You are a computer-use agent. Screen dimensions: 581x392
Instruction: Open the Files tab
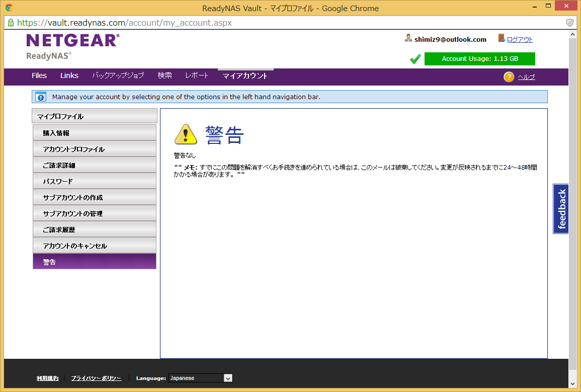tap(39, 75)
